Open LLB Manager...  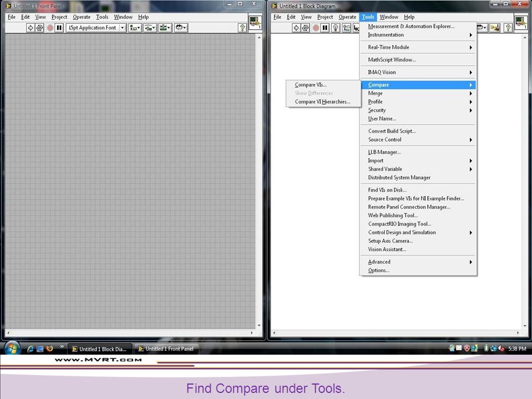click(418, 152)
